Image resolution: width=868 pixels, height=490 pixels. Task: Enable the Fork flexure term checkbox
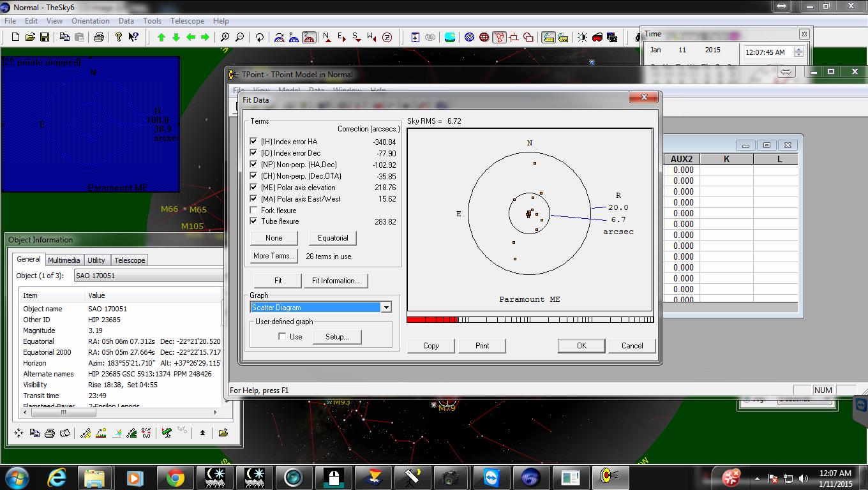pos(254,210)
